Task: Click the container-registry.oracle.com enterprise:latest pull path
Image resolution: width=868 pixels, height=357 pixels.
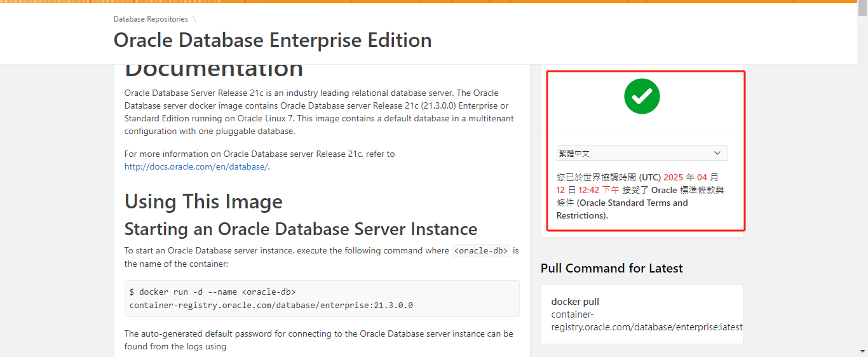Action: [647, 321]
